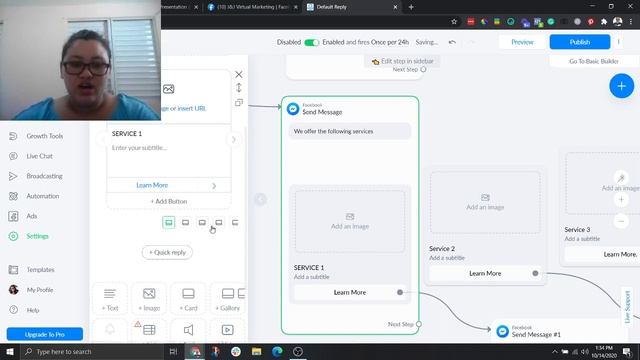Click Go To Basic Builder
Screen dimensions: 640x360
(594, 61)
